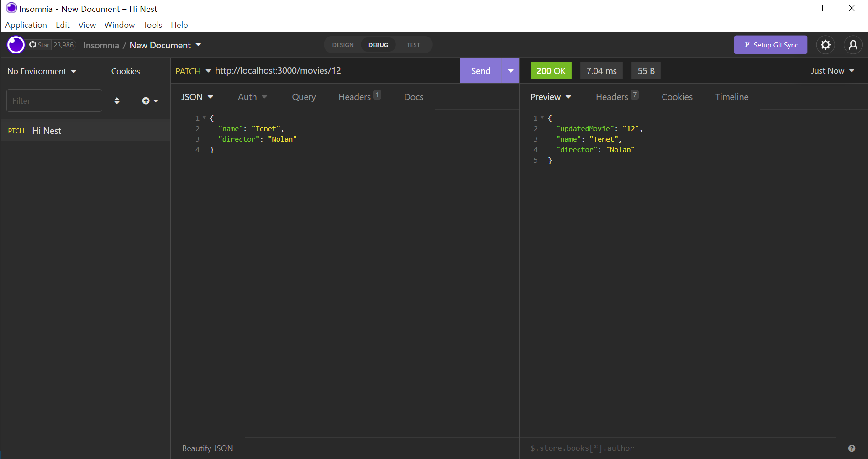Open the account user icon
Viewport: 868px width, 459px height.
point(853,45)
